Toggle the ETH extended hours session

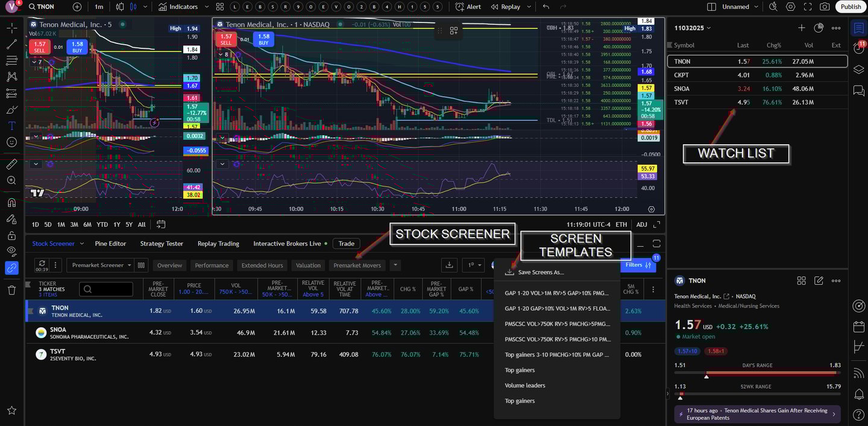click(621, 224)
